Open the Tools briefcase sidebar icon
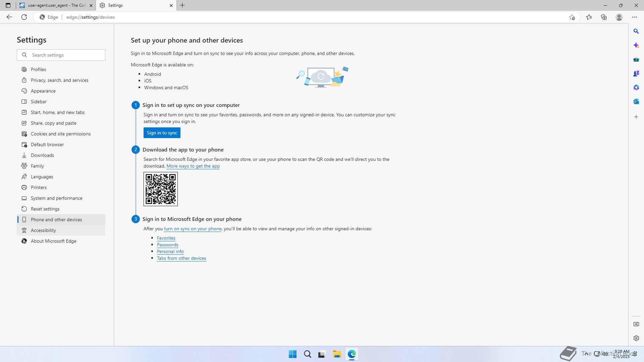 pyautogui.click(x=636, y=59)
